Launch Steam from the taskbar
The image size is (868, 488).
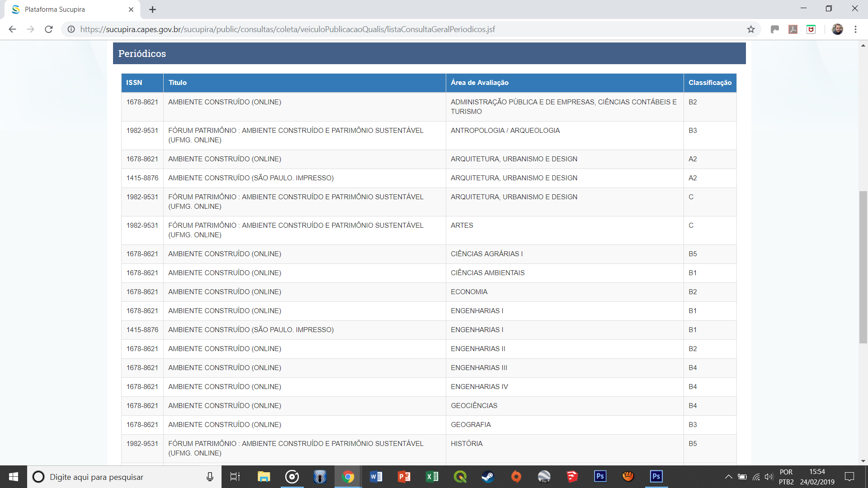point(487,477)
